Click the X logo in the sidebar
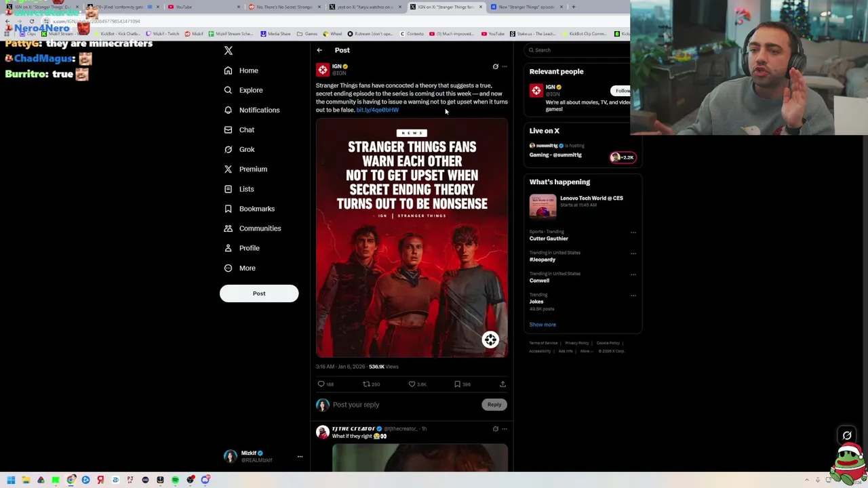Viewport: 868px width, 488px height. [x=229, y=51]
